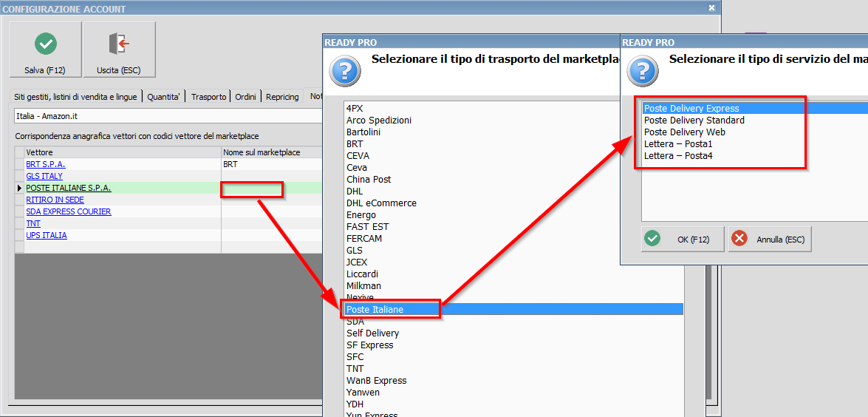Click Annulla (ESC) in service dialog

[770, 240]
